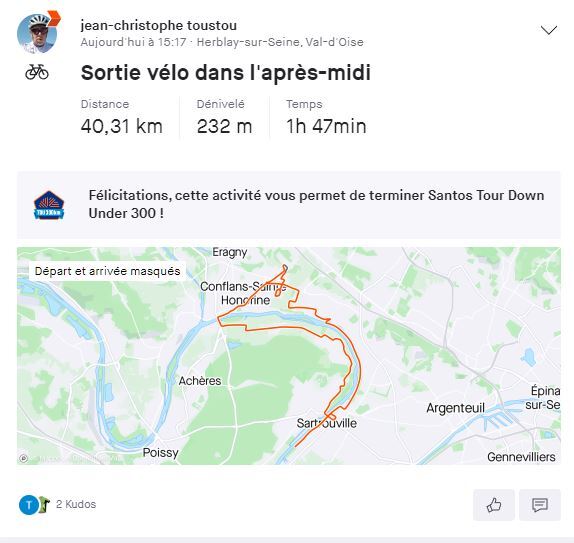This screenshot has height=543, width=574.
Task: Click the Argenteuil label on the map
Action: pyautogui.click(x=455, y=408)
